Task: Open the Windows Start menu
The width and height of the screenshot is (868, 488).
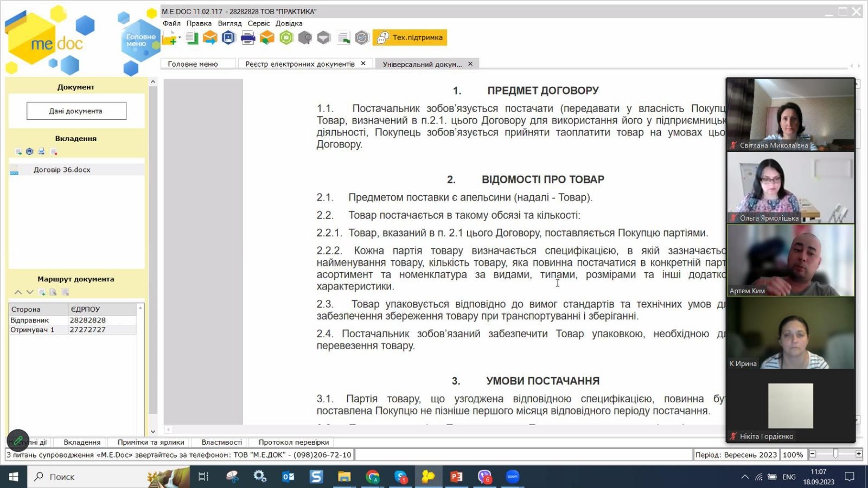Action: pos(14,477)
